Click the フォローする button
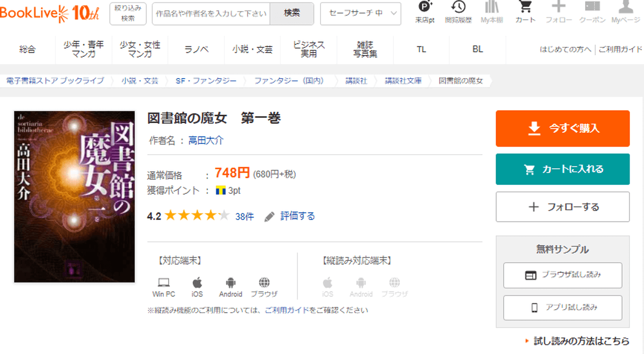This screenshot has height=354, width=644. point(562,207)
